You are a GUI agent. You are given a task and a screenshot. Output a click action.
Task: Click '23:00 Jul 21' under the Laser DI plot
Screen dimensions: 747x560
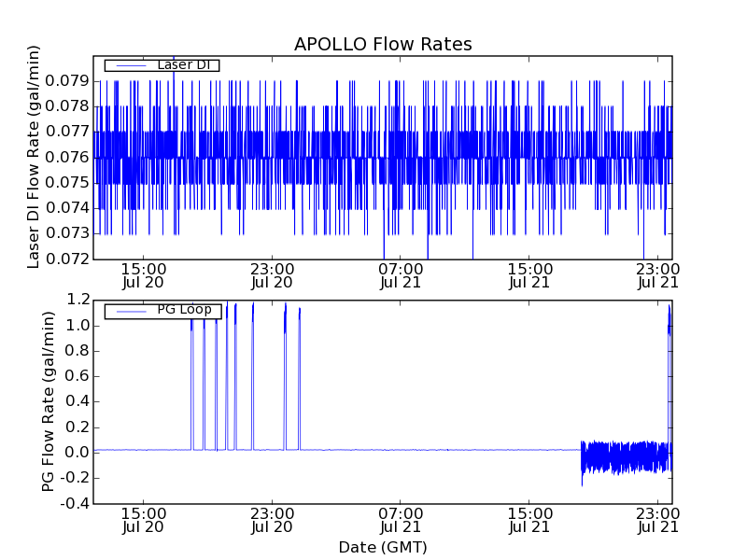click(x=658, y=275)
